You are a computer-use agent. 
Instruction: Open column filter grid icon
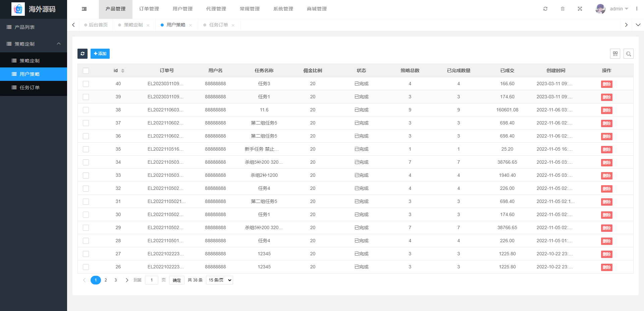615,54
